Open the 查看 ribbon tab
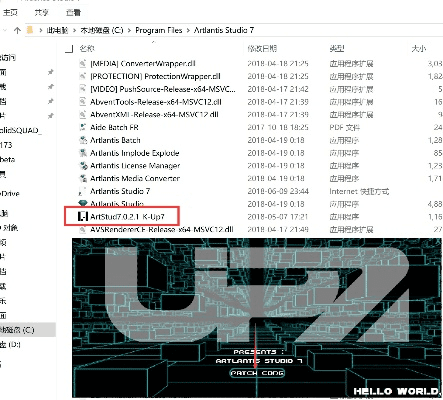The height and width of the screenshot is (400, 443). point(73,13)
